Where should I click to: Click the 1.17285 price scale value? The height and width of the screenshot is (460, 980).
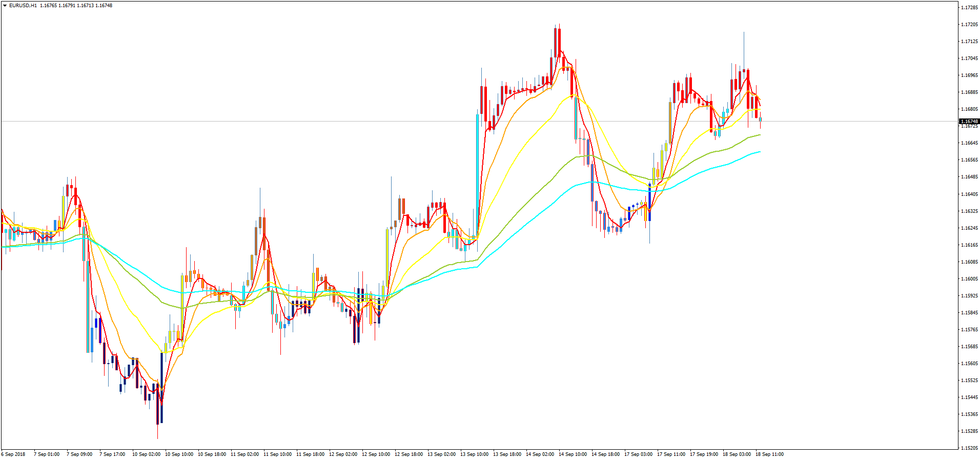click(969, 8)
